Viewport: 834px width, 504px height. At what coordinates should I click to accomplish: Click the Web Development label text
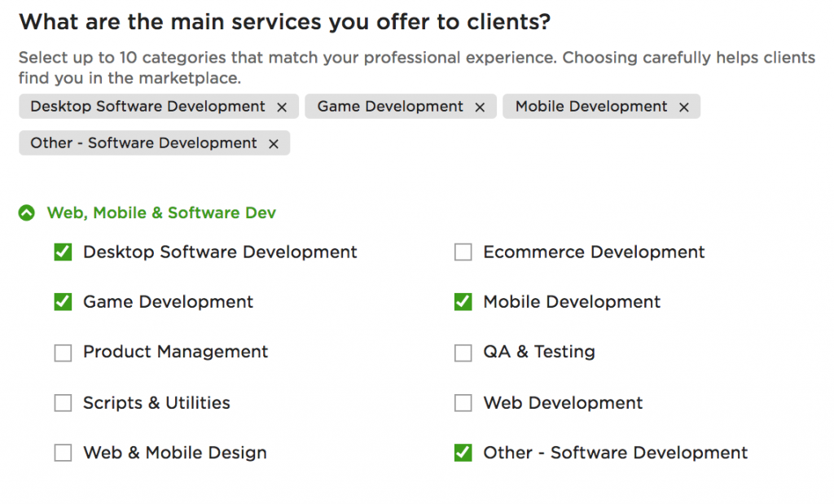[x=563, y=403]
